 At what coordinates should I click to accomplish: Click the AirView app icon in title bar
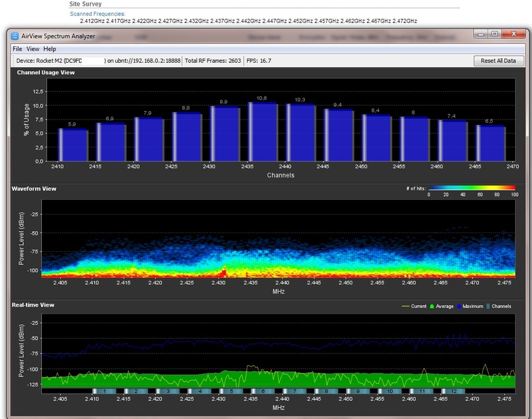click(x=15, y=36)
